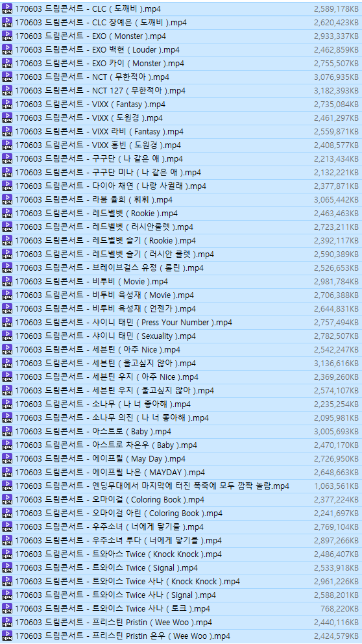Click the size value 2,424,579KB
The image size is (362, 644).
pyautogui.click(x=336, y=636)
